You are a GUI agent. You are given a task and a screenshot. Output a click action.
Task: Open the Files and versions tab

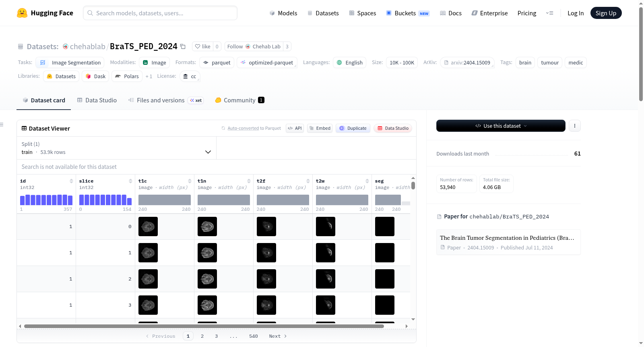(x=166, y=100)
